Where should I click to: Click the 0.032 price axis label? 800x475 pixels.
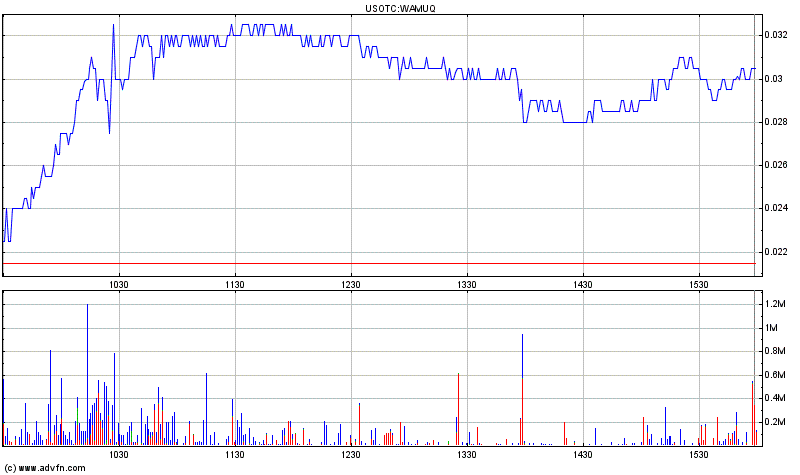tap(776, 35)
